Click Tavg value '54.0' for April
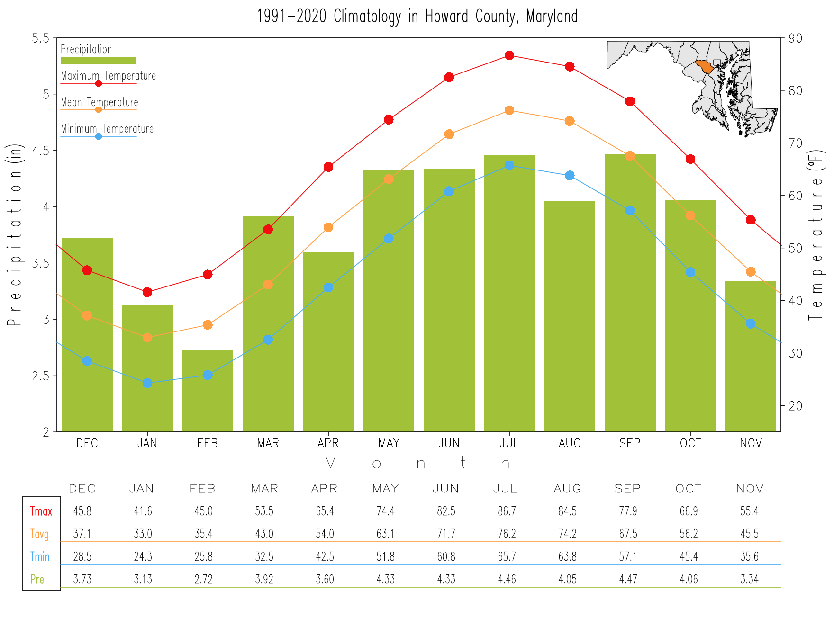This screenshot has width=834, height=644. [x=325, y=534]
